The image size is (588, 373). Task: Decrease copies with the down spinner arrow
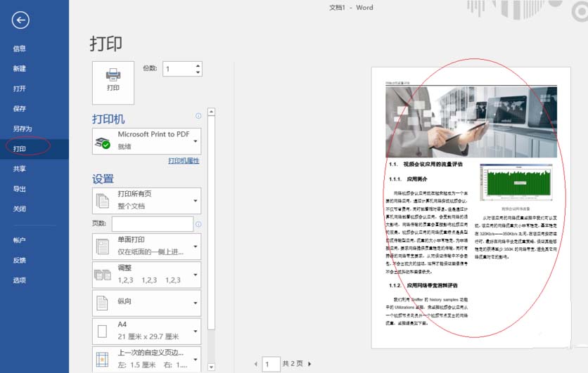[x=198, y=72]
